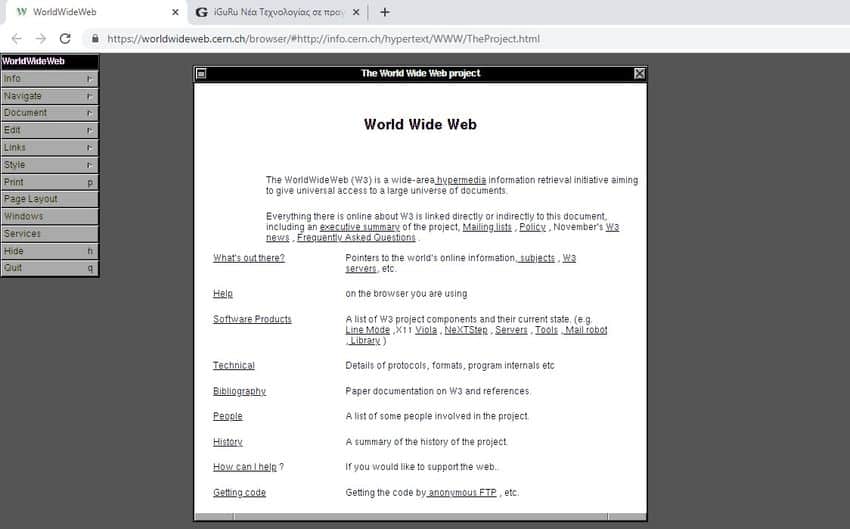Follow the What's out there? link

coord(249,258)
